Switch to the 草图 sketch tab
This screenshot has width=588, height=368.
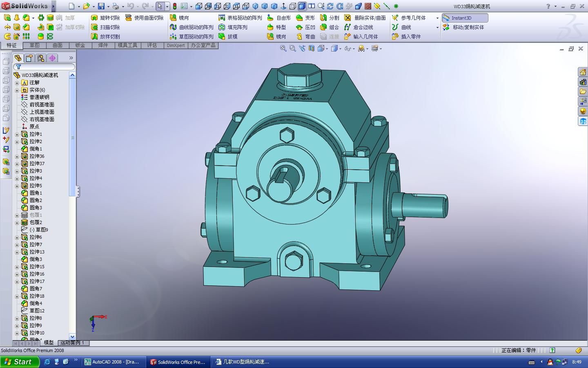(34, 45)
